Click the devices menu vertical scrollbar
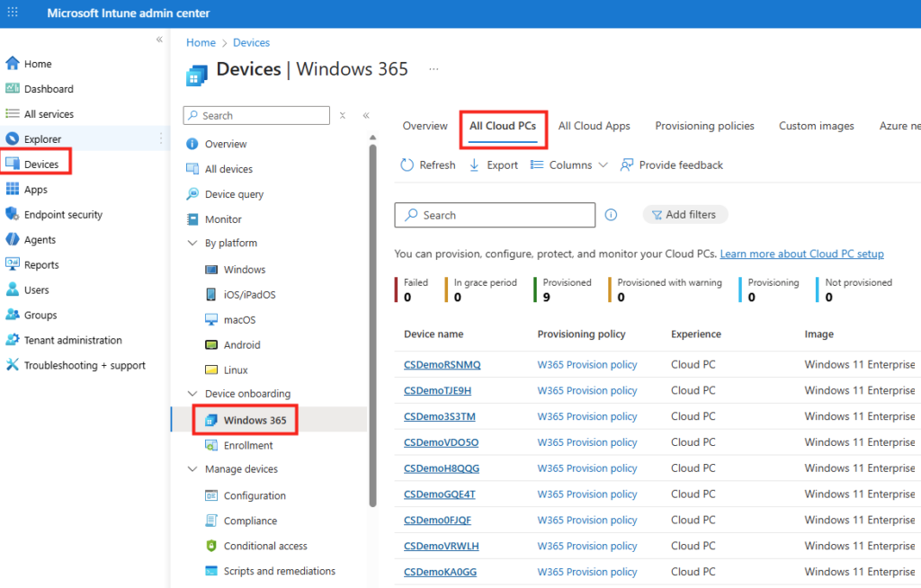921x588 pixels. coord(372,324)
